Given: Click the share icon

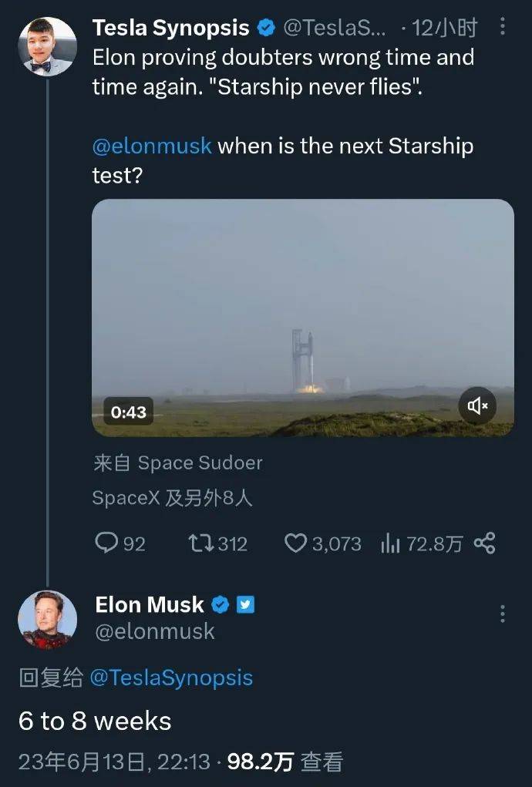Looking at the screenshot, I should (484, 543).
